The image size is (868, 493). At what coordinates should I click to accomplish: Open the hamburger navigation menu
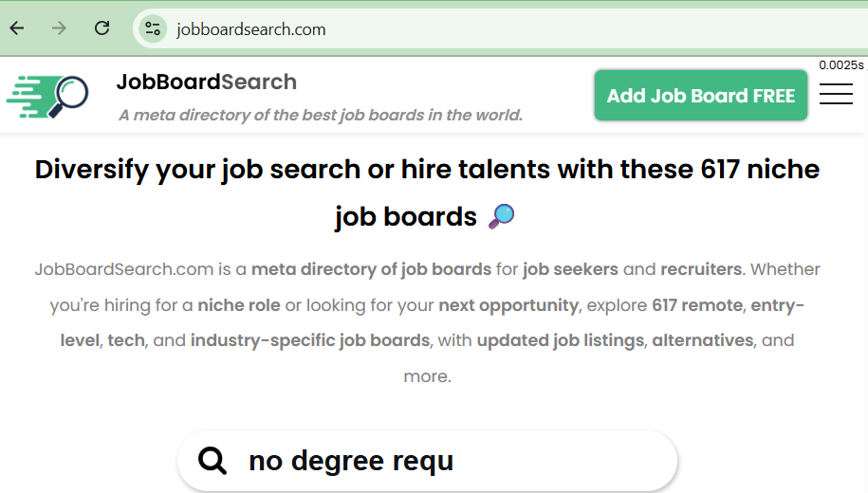pos(835,94)
